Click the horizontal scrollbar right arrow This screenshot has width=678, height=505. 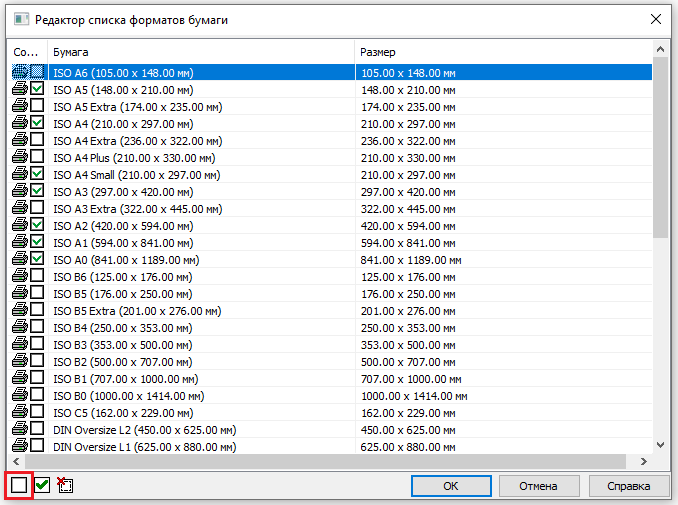[x=643, y=461]
